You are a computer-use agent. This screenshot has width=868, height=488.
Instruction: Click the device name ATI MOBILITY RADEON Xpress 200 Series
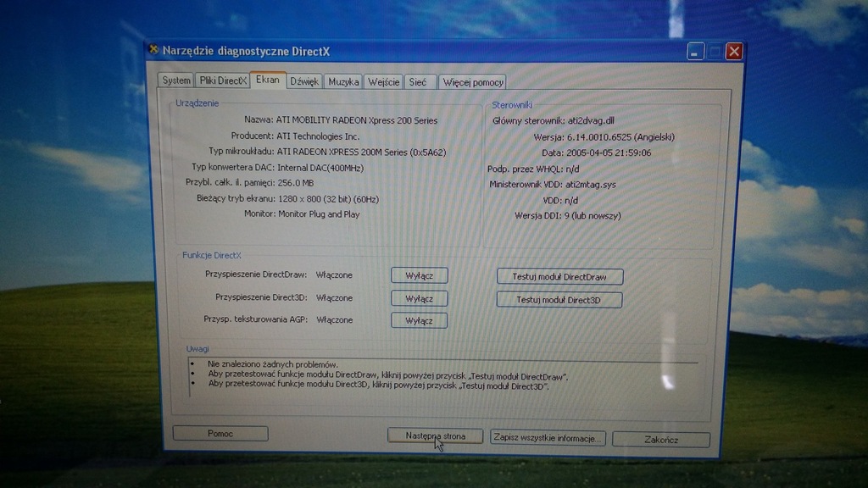357,120
